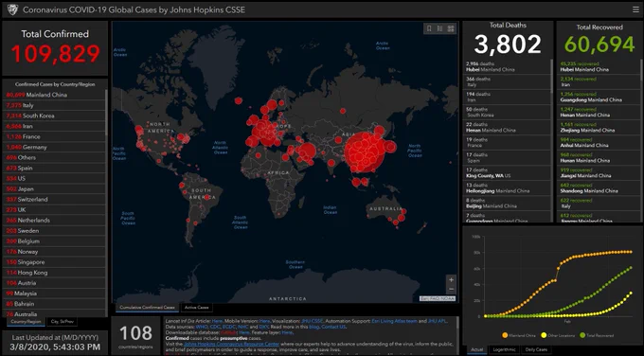The image size is (644, 356).
Task: Select the City, St/Prov list tab
Action: pos(62,322)
